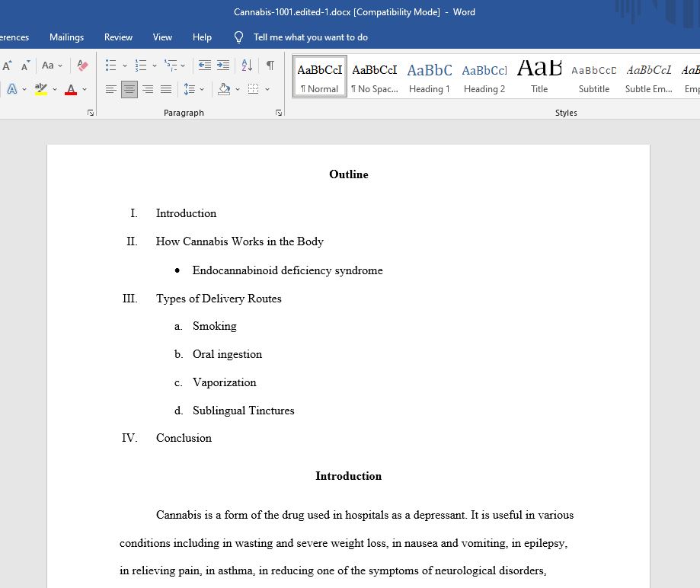This screenshot has height=588, width=700.
Task: Switch to the Review tab
Action: pyautogui.click(x=118, y=37)
